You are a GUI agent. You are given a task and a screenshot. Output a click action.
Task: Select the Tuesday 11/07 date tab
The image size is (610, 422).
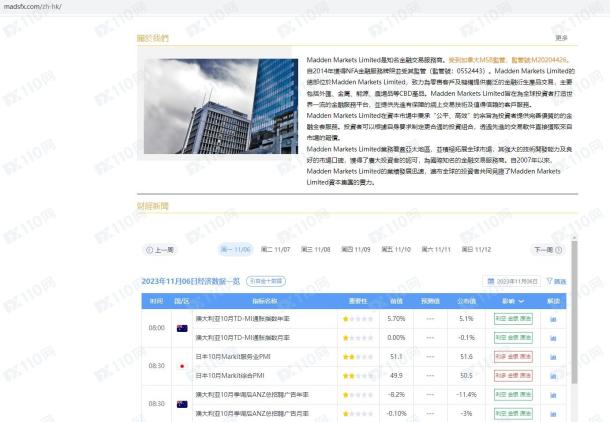(275, 249)
